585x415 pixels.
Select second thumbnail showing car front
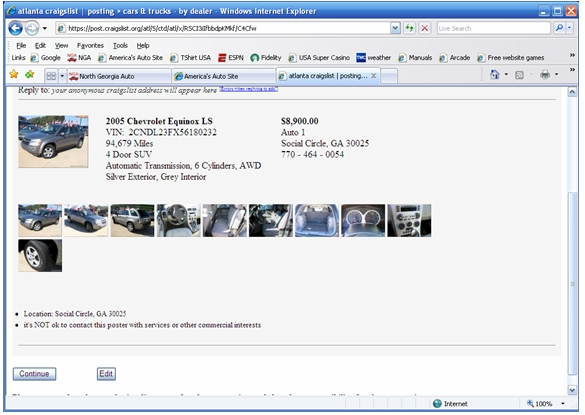click(x=86, y=220)
